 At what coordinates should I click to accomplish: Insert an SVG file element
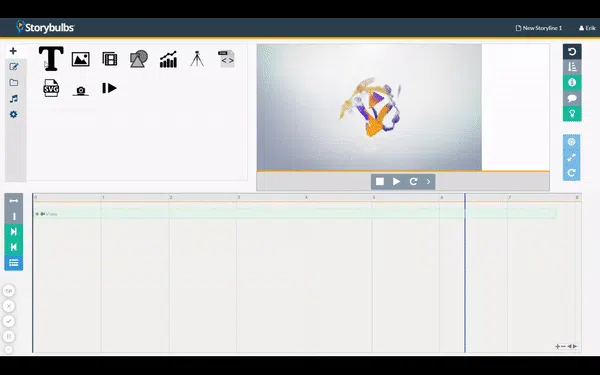click(x=51, y=88)
